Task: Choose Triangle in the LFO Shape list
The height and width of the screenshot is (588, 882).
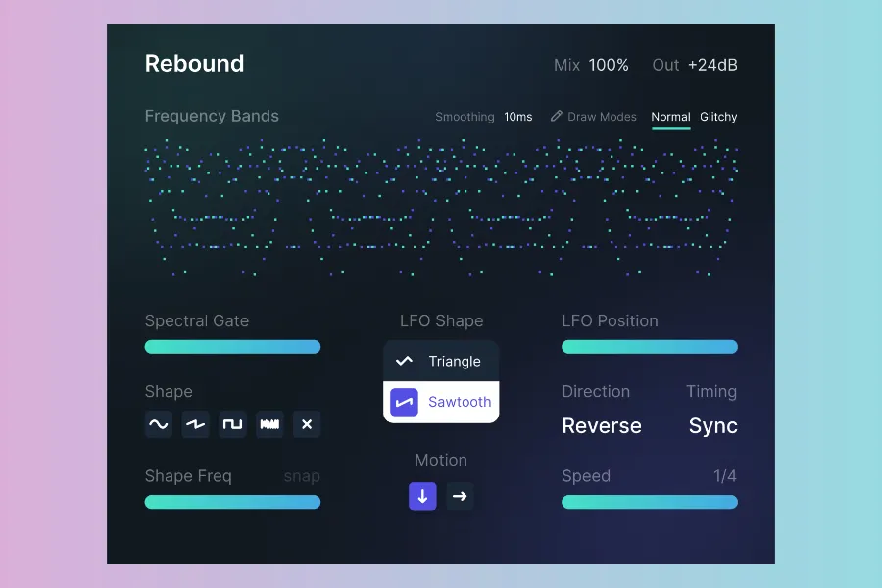Action: (441, 361)
